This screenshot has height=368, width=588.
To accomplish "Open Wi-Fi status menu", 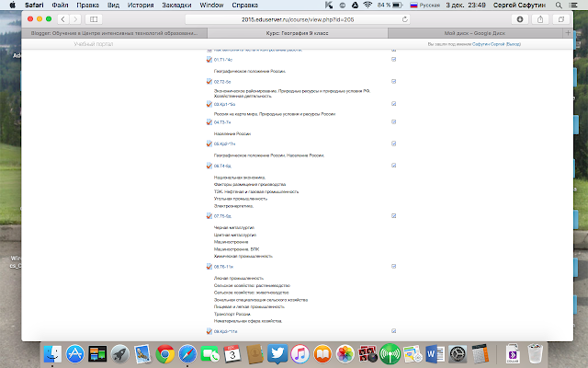I will click(367, 5).
